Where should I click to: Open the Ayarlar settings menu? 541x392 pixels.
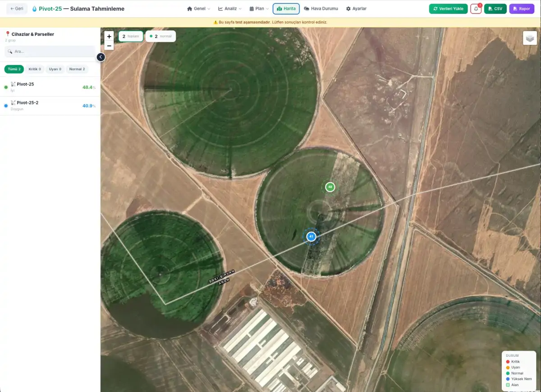point(356,9)
